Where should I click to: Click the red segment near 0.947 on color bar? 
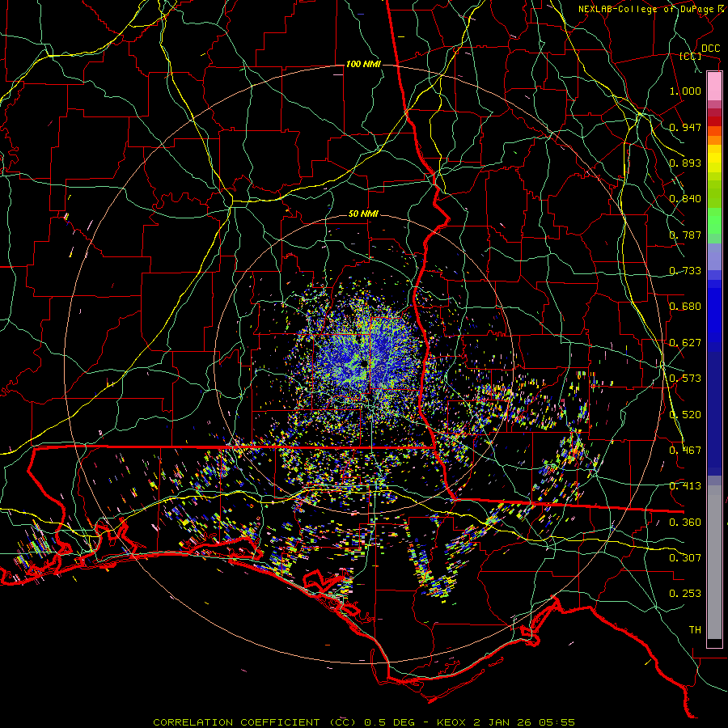[x=714, y=121]
